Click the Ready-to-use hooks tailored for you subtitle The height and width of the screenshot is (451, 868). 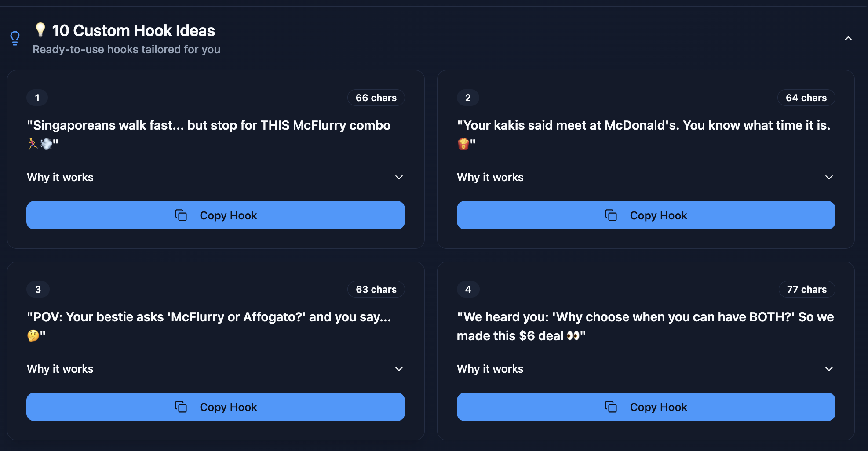126,49
